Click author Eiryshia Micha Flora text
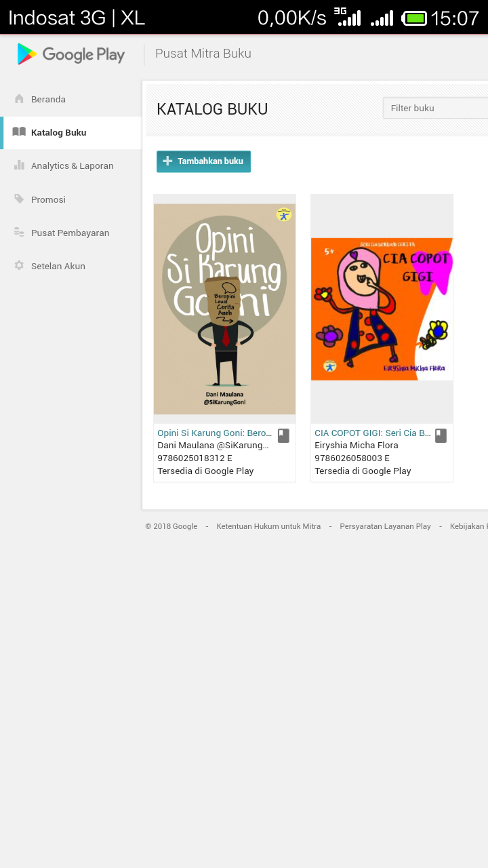The width and height of the screenshot is (488, 868). 357,446
